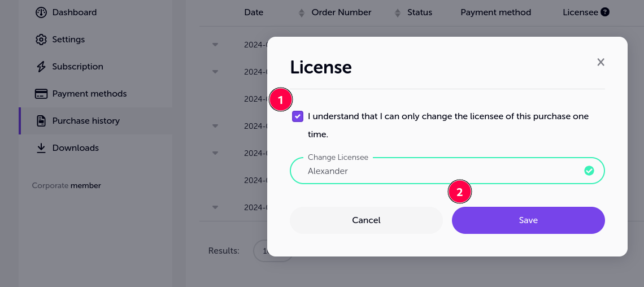
Task: Click the Subscription lightning bolt icon
Action: click(41, 67)
